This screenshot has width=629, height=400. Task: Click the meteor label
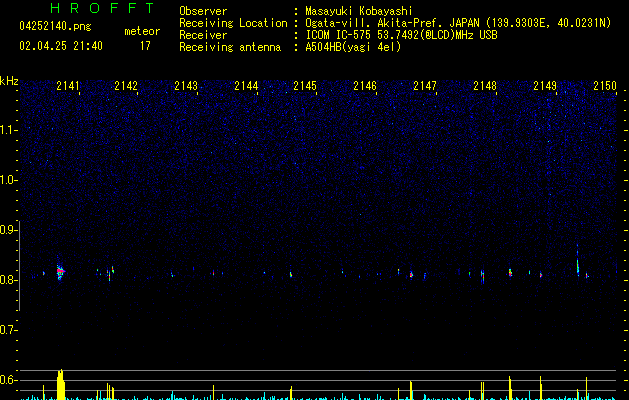(x=142, y=31)
